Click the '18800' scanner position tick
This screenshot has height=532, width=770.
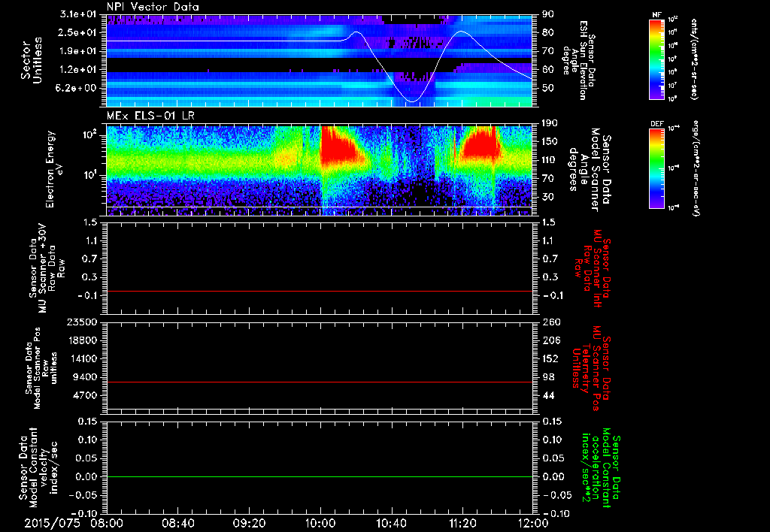(x=82, y=340)
